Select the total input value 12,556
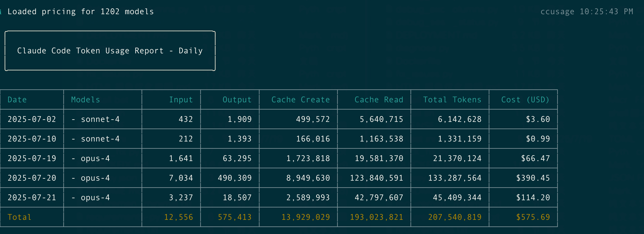 (178, 217)
